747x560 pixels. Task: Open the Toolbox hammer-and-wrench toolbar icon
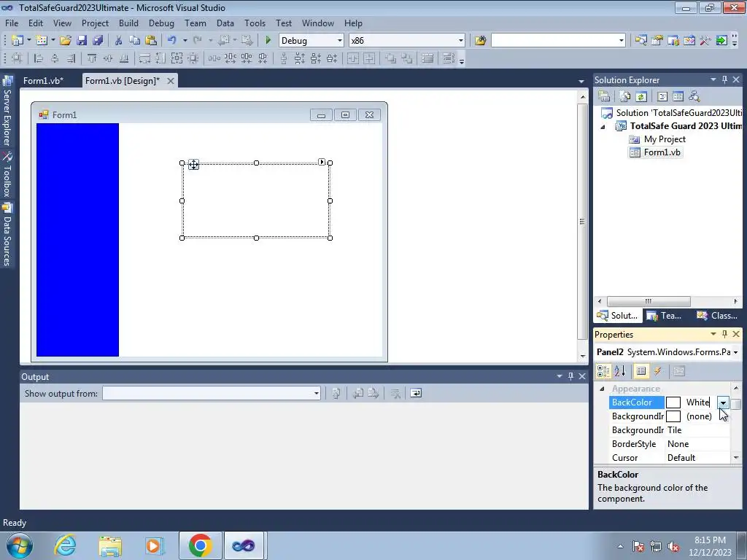coord(705,41)
